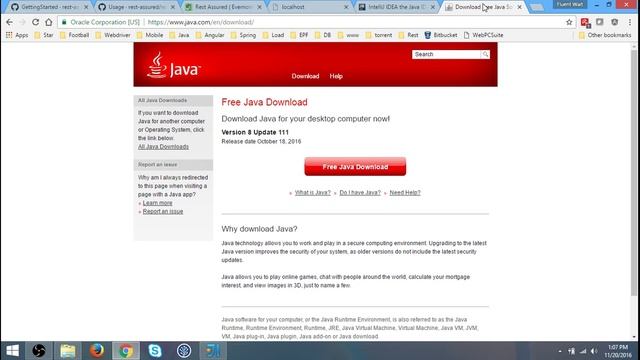The height and width of the screenshot is (360, 640).
Task: Follow the Report an issue link
Action: pyautogui.click(x=163, y=211)
